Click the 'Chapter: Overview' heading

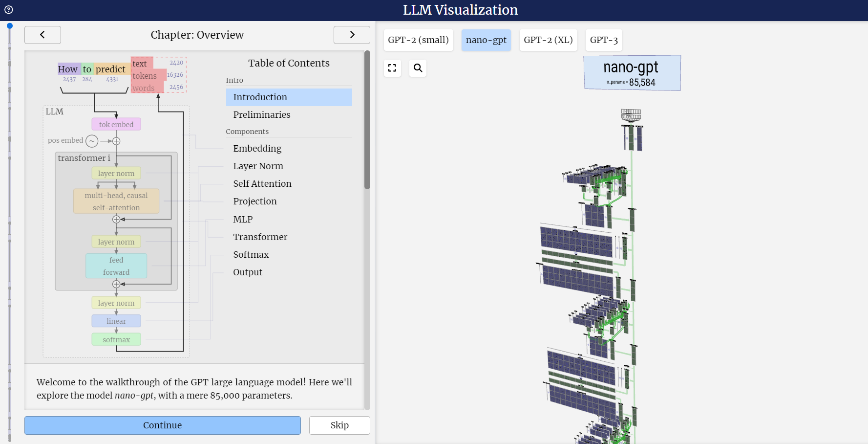197,35
